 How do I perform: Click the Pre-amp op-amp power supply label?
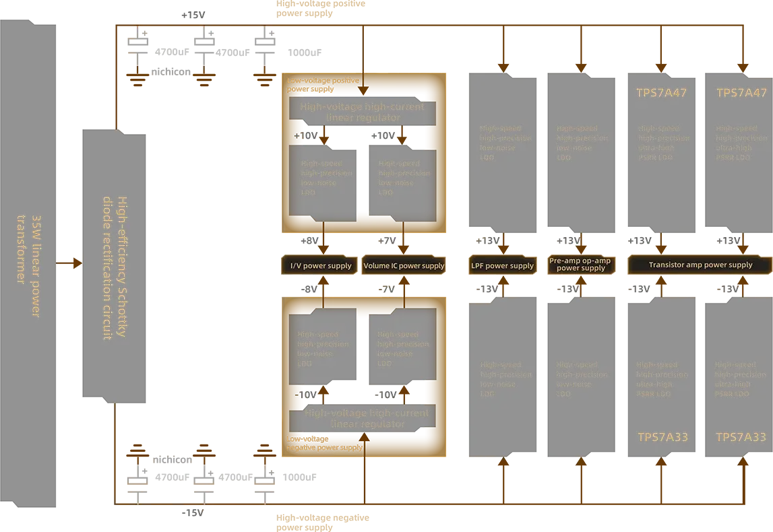click(x=581, y=265)
